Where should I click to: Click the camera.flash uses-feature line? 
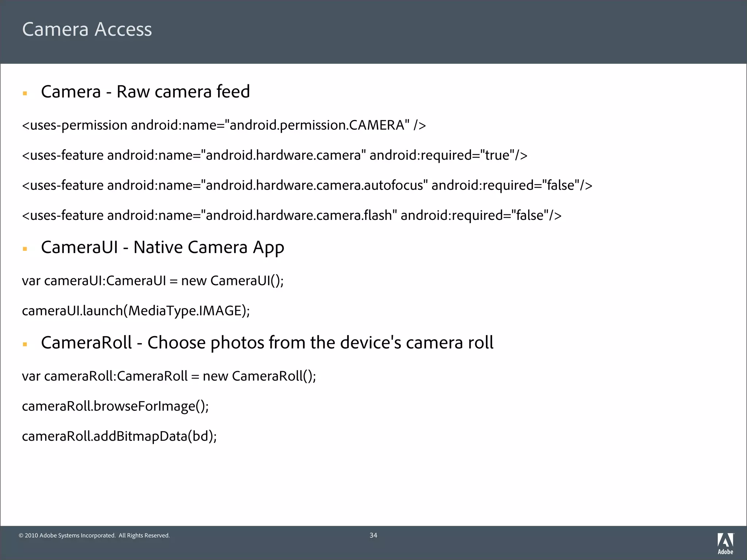(x=291, y=215)
